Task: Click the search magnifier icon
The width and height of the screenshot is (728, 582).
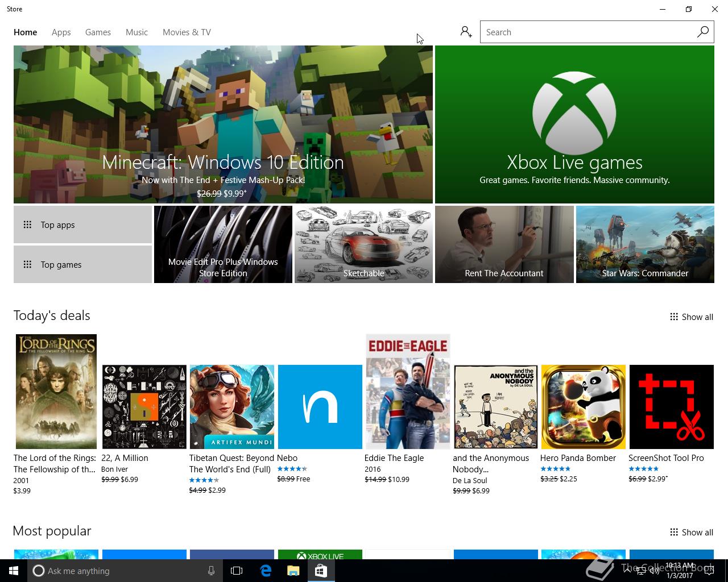Action: click(703, 32)
